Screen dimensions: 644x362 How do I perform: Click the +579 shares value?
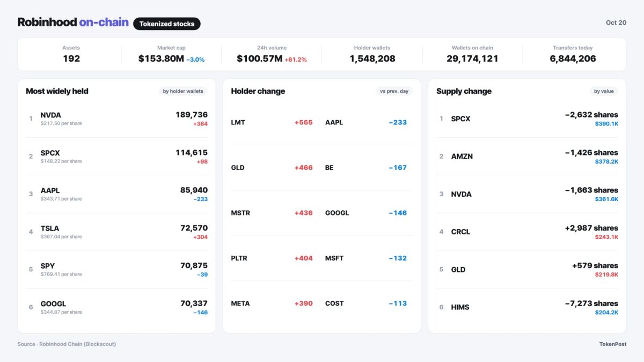pos(595,265)
